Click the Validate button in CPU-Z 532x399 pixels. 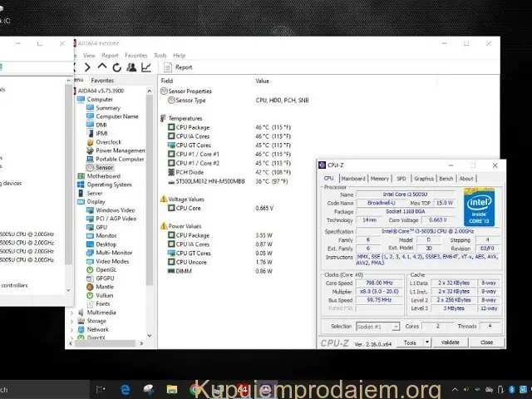click(450, 342)
